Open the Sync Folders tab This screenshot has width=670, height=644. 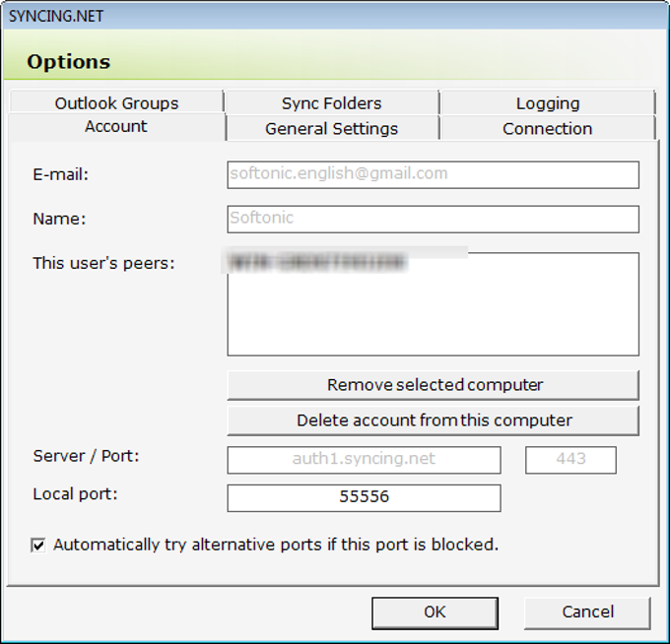pos(332,102)
